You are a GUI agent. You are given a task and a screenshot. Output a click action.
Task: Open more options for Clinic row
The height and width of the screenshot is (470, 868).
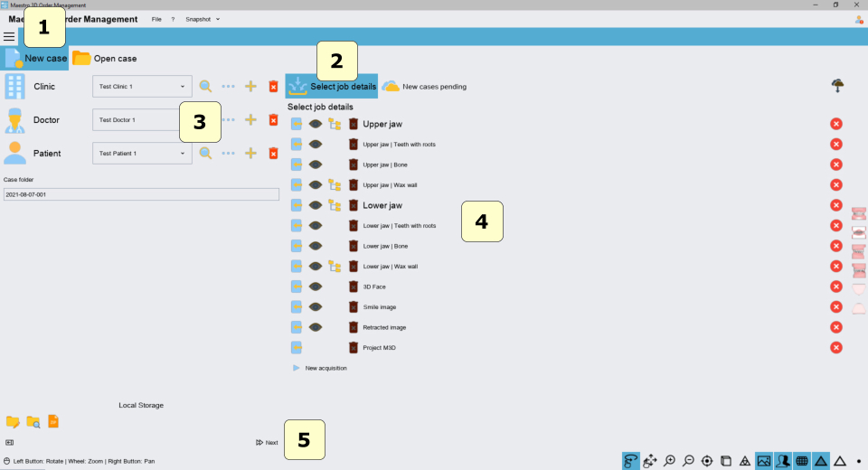[x=228, y=87]
